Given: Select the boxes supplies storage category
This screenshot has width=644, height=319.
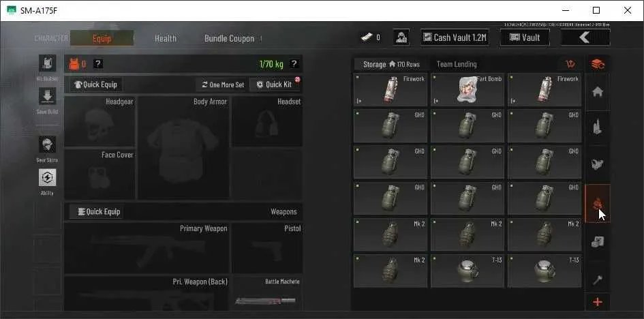Looking at the screenshot, I should [x=598, y=242].
